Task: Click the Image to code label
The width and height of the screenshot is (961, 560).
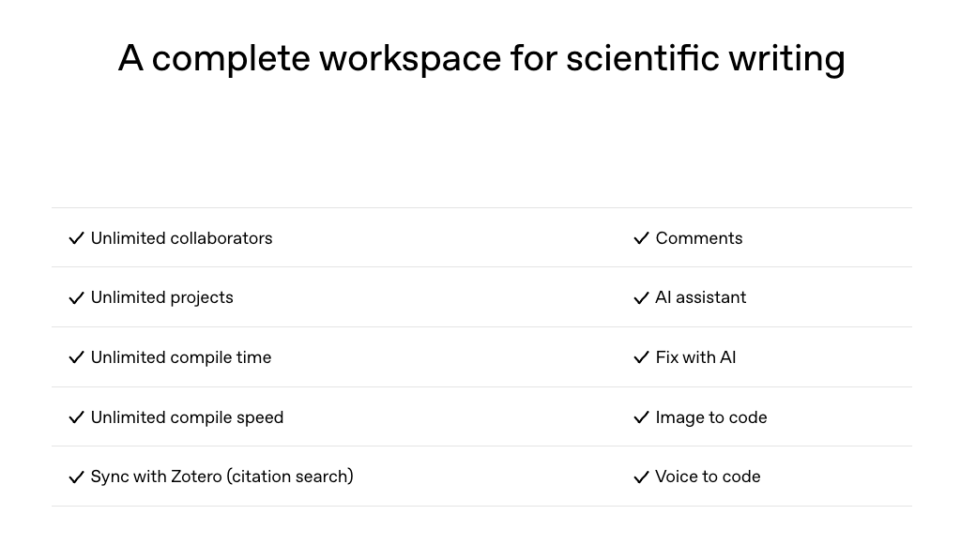Action: coord(711,417)
